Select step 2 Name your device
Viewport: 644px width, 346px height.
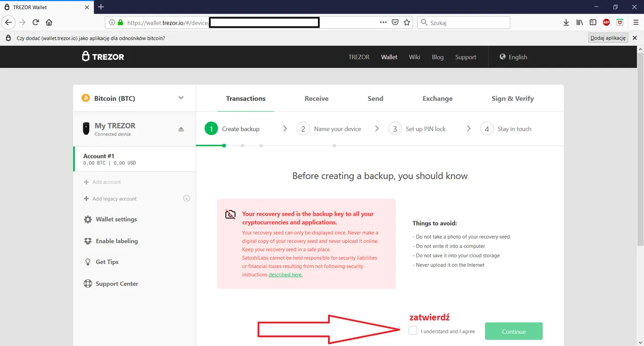(329, 129)
